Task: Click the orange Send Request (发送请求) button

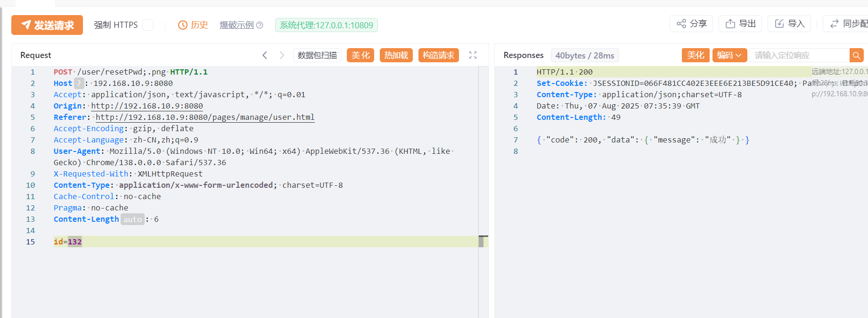Action: click(47, 25)
